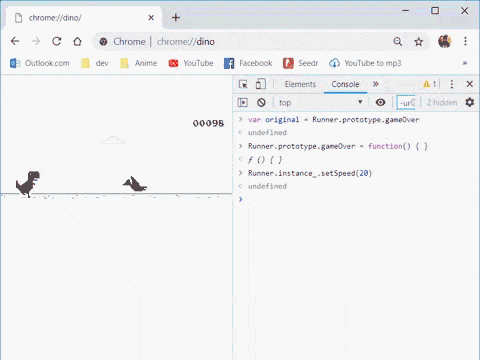Click the zoom magnifier icon in address bar

pos(398,42)
